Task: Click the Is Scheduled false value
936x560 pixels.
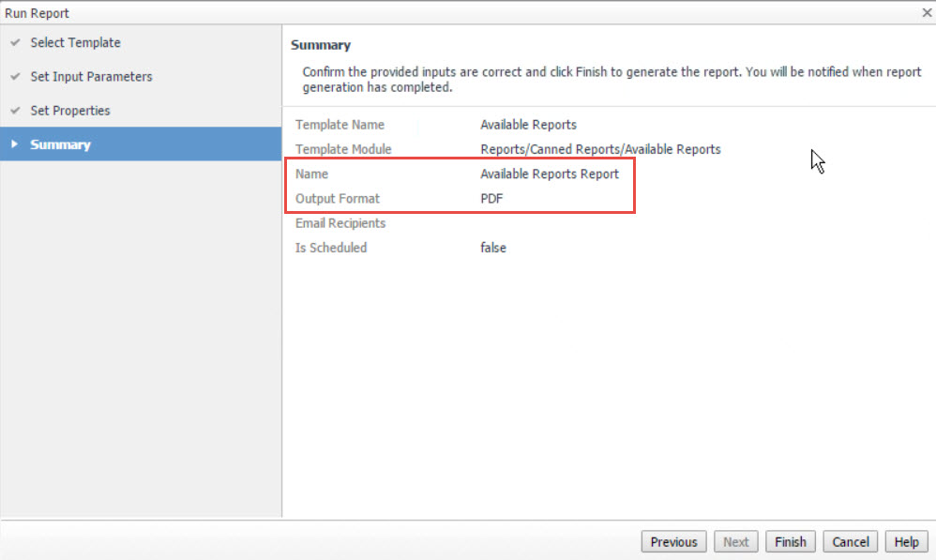Action: coord(493,248)
